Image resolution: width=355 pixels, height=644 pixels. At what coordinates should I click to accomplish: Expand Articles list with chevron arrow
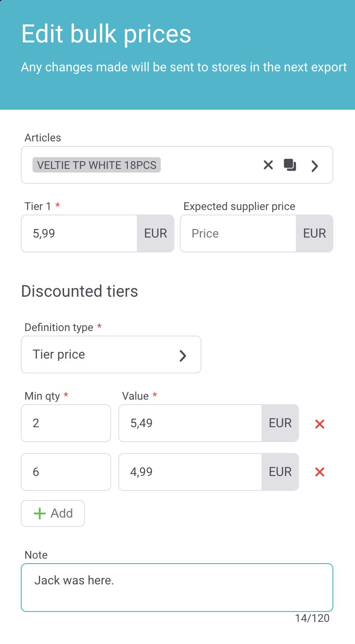315,166
